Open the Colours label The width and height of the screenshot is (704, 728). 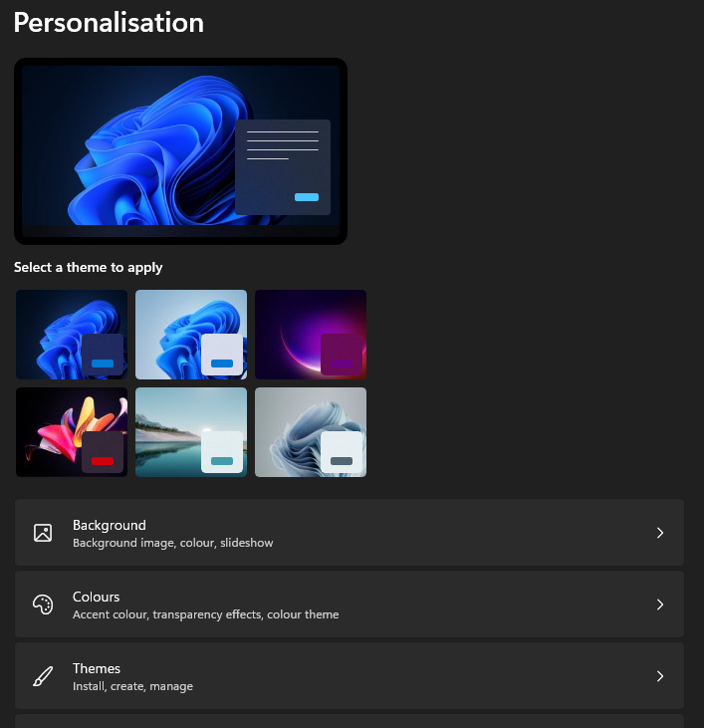click(x=96, y=597)
